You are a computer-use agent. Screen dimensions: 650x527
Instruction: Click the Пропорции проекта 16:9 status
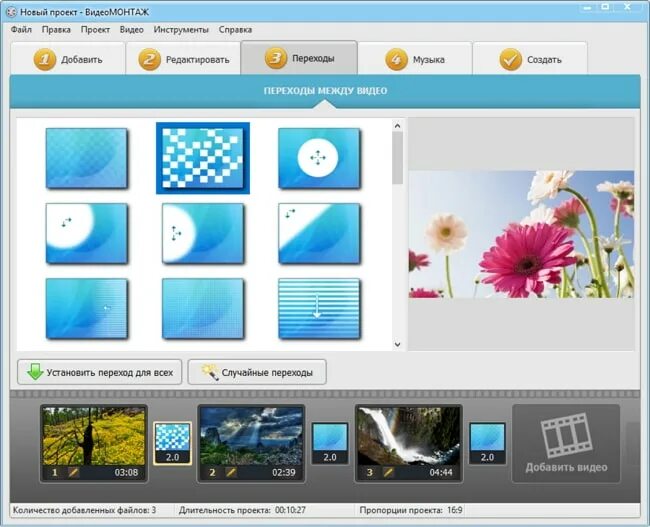(x=411, y=510)
